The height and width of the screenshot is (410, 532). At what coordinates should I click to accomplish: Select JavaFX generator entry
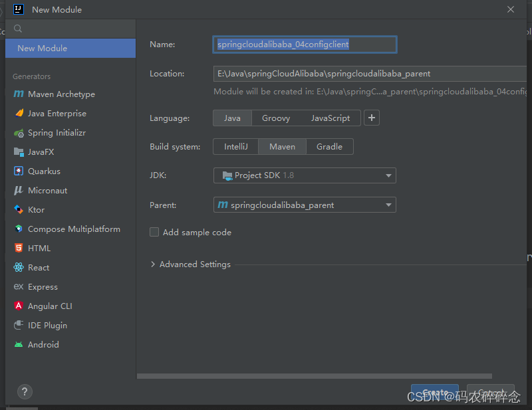pos(70,152)
